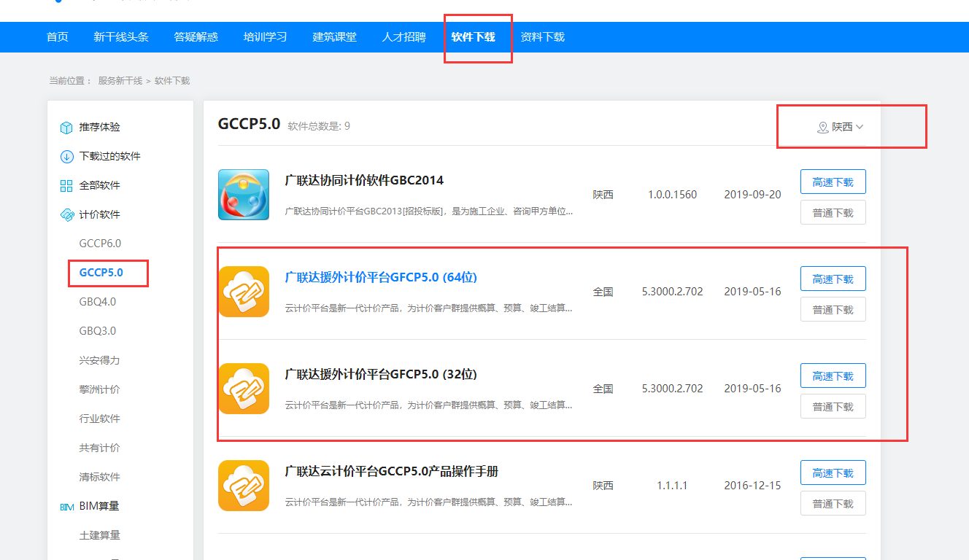Select 全部软件 in the sidebar
This screenshot has height=560, width=969.
(100, 185)
